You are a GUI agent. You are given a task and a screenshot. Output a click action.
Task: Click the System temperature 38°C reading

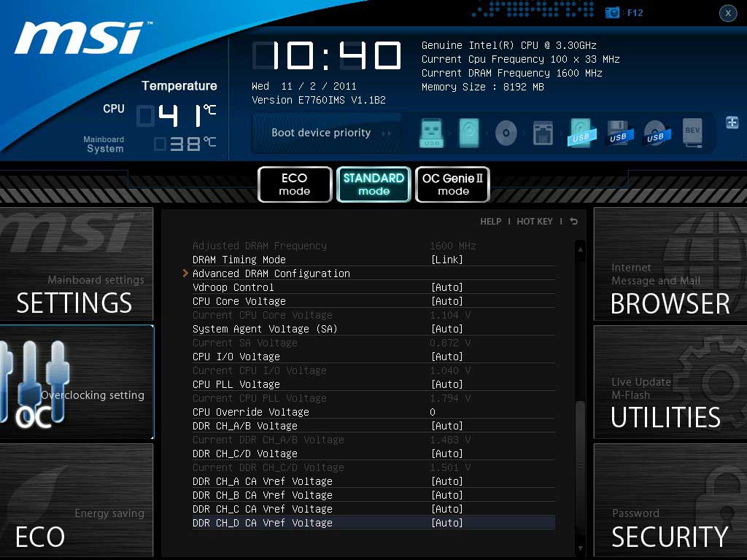185,144
